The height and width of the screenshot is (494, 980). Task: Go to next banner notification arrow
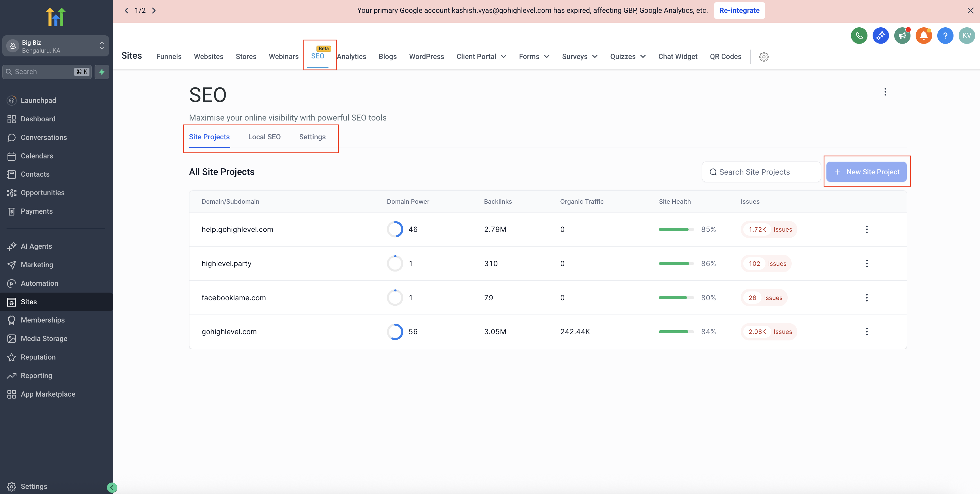point(154,11)
